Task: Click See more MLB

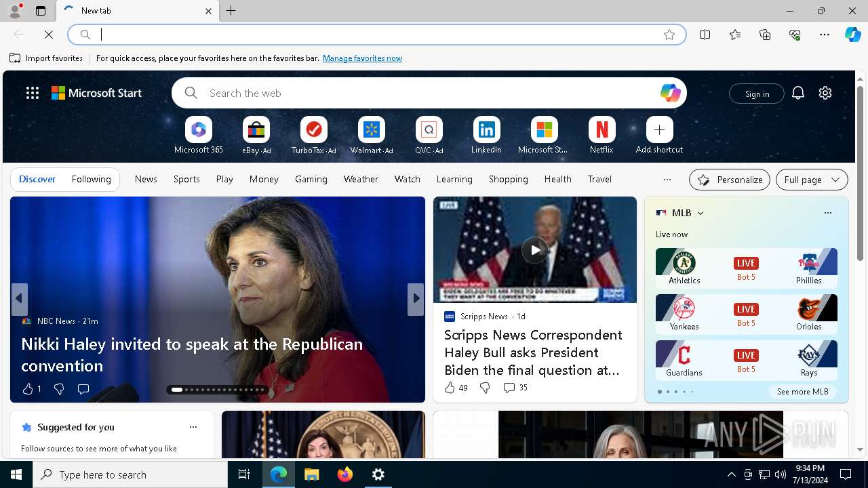Action: click(x=802, y=392)
